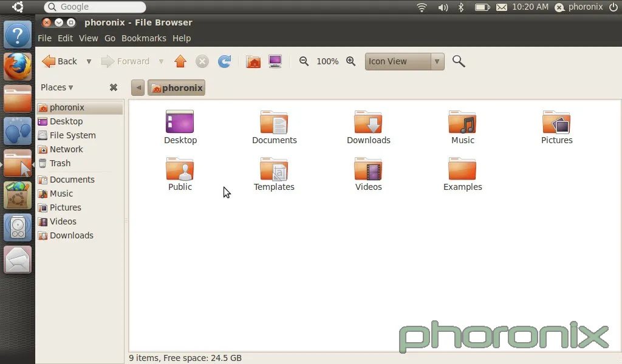
Task: Select Documents bookmark in sidebar
Action: 80,180
